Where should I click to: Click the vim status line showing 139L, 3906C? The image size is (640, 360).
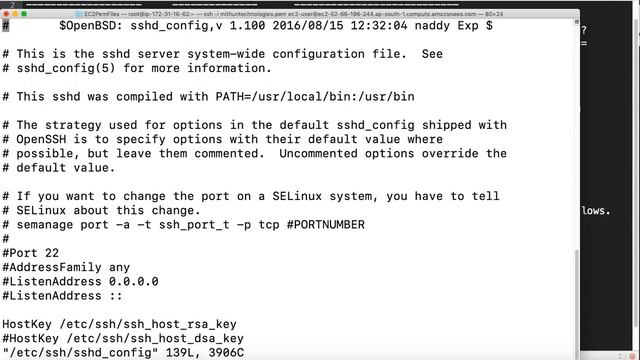[123, 353]
